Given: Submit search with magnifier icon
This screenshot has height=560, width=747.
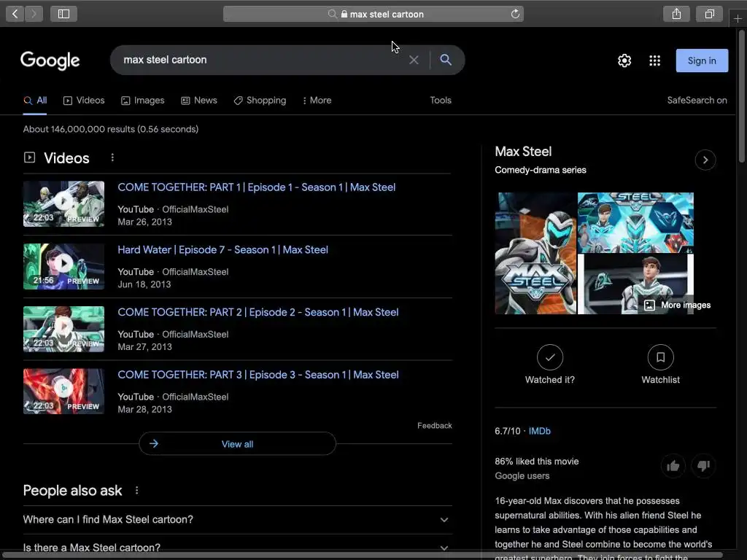Looking at the screenshot, I should pos(446,60).
